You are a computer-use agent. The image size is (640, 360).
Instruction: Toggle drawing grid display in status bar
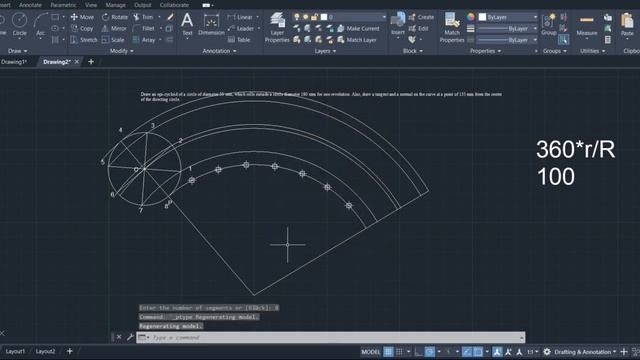[x=388, y=352]
